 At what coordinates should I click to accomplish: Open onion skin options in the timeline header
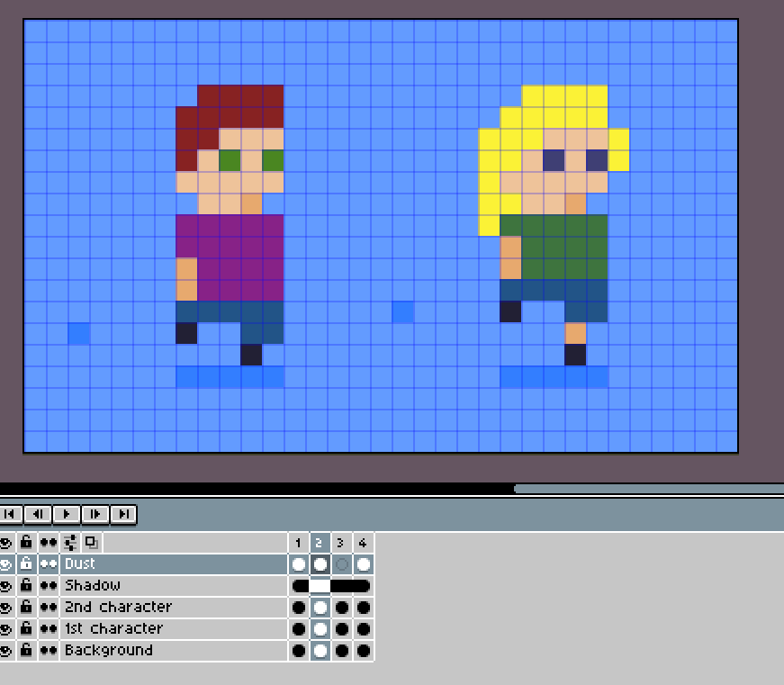click(x=70, y=543)
